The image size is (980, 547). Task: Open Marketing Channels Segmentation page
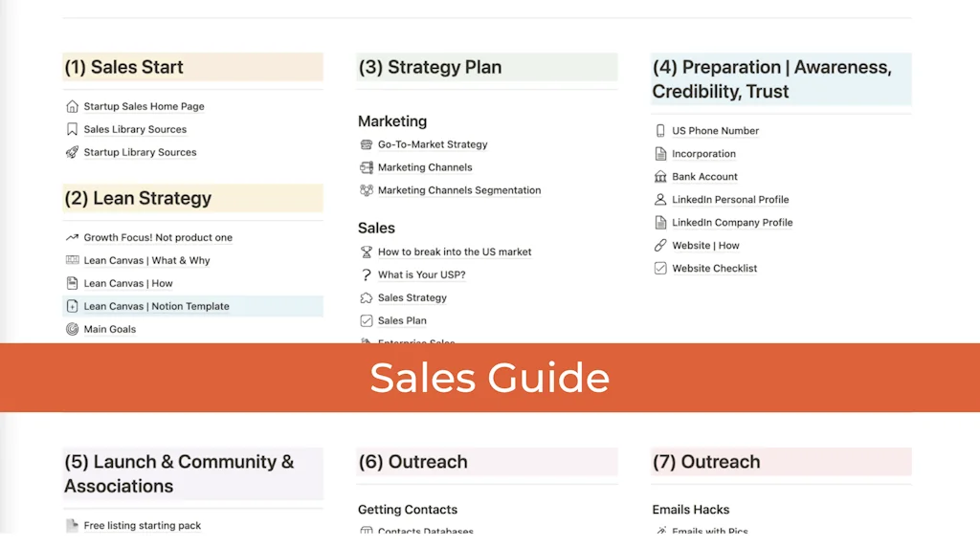click(x=459, y=190)
